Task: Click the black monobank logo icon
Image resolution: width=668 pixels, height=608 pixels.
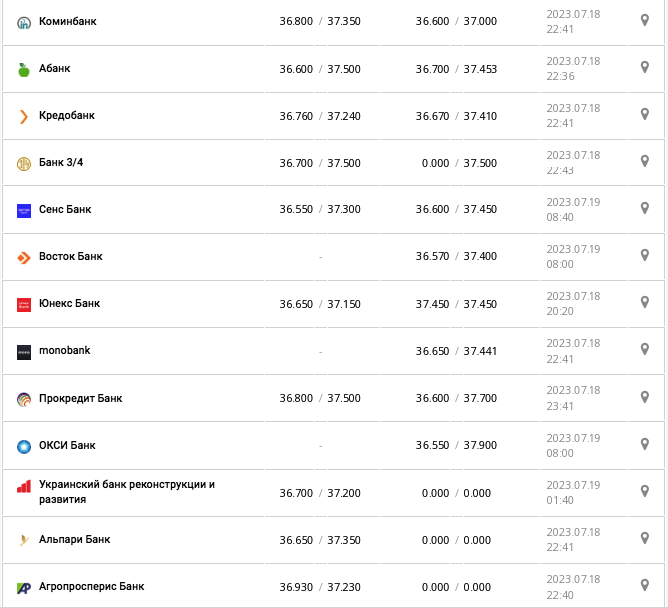Action: tap(24, 352)
